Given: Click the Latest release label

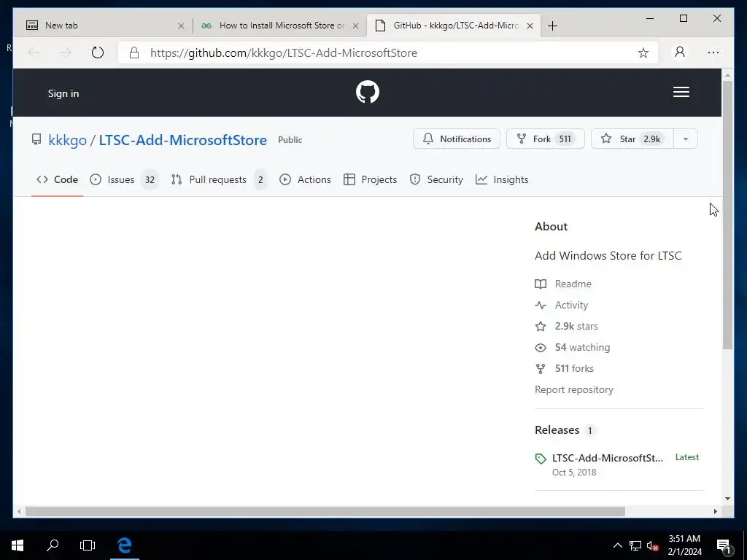Looking at the screenshot, I should click(687, 457).
